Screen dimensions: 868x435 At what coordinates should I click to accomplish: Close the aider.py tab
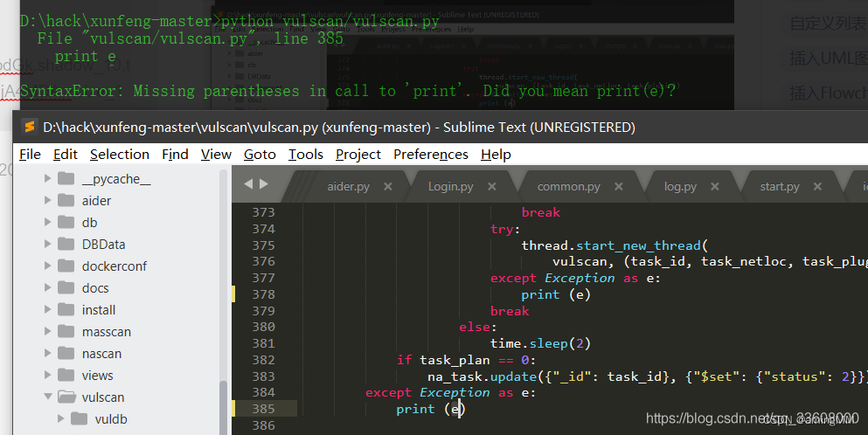[x=388, y=187]
